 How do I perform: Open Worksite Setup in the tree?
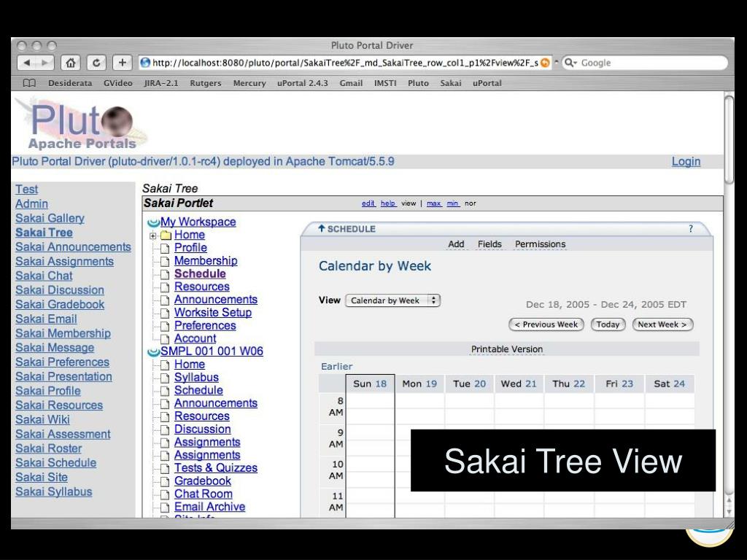tap(213, 312)
